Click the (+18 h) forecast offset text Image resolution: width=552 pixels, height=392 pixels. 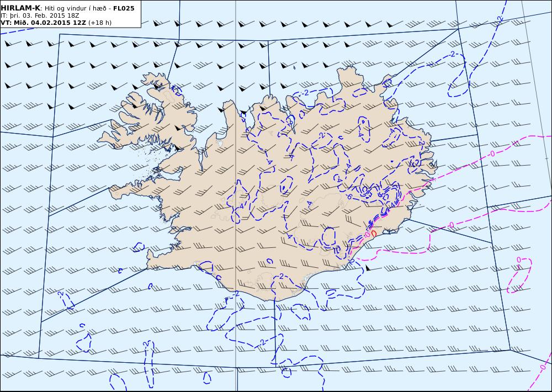click(x=99, y=23)
